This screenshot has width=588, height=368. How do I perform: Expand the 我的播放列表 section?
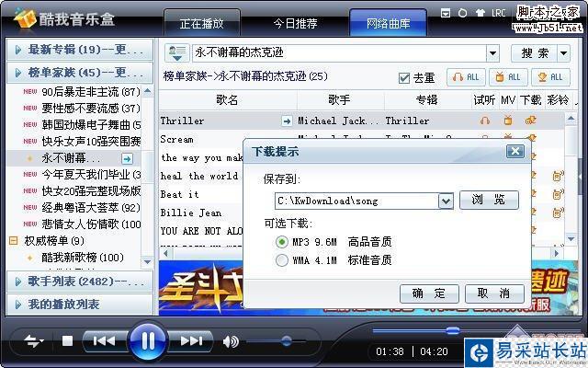coord(80,305)
